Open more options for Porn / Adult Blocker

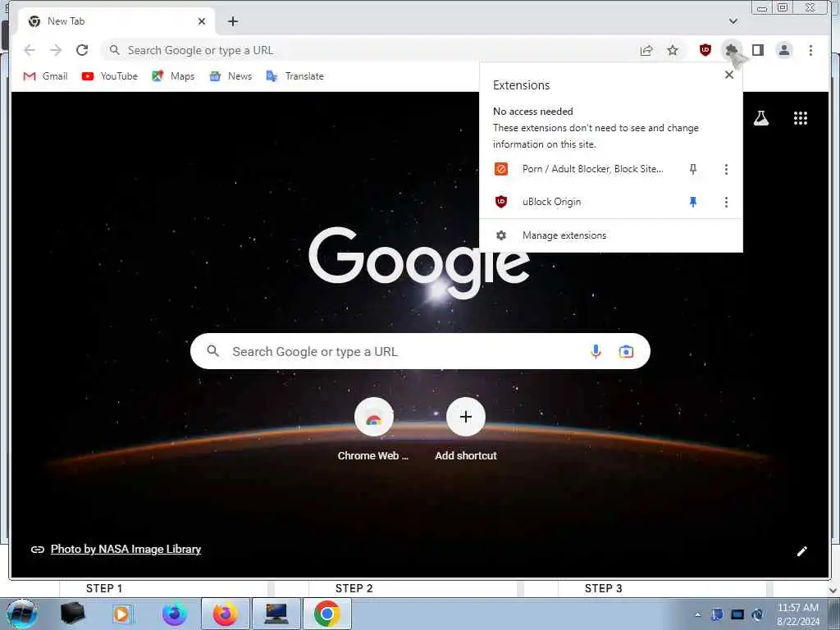726,169
